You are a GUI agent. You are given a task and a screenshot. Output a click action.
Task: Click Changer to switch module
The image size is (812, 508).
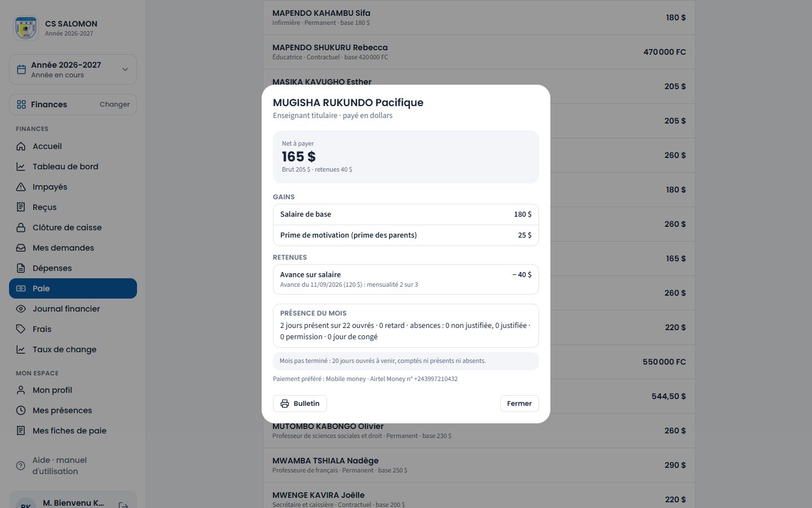coord(114,104)
